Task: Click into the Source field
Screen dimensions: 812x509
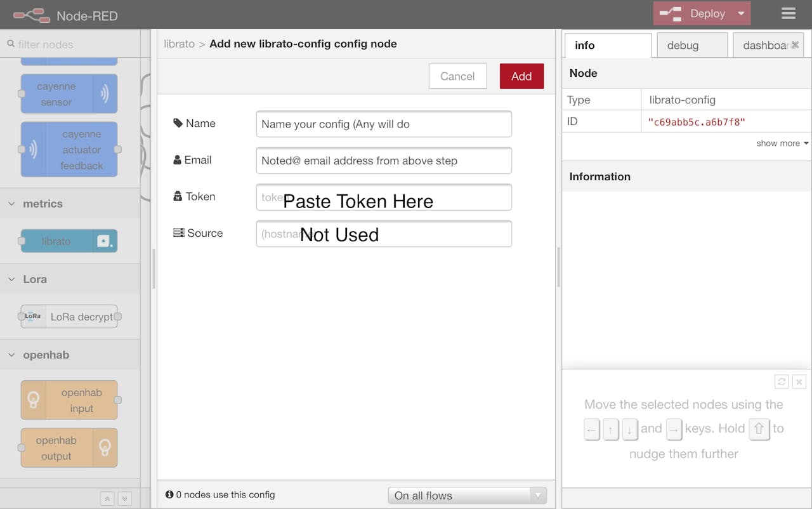Action: [384, 234]
